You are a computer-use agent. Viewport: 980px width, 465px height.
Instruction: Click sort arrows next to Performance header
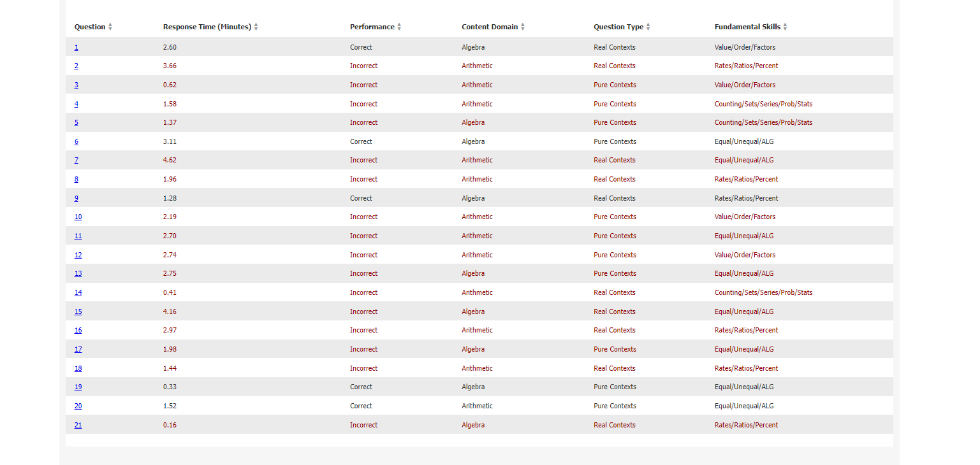pyautogui.click(x=399, y=27)
